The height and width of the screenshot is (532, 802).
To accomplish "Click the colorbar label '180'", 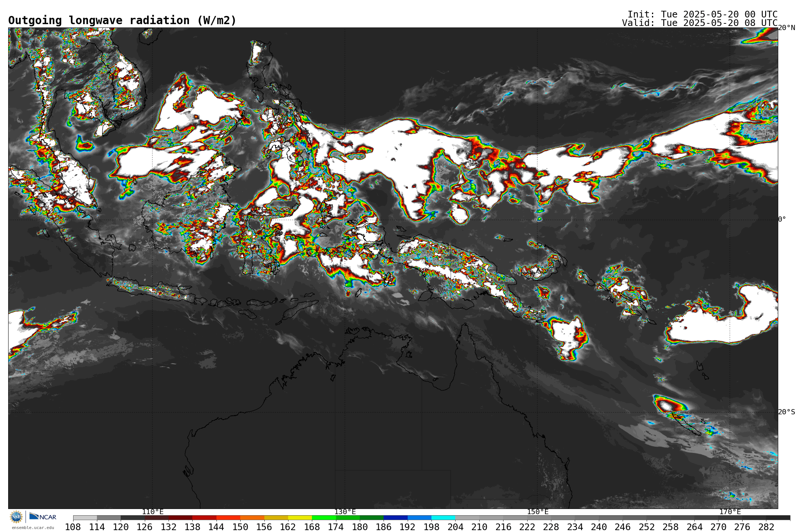I will (x=360, y=527).
